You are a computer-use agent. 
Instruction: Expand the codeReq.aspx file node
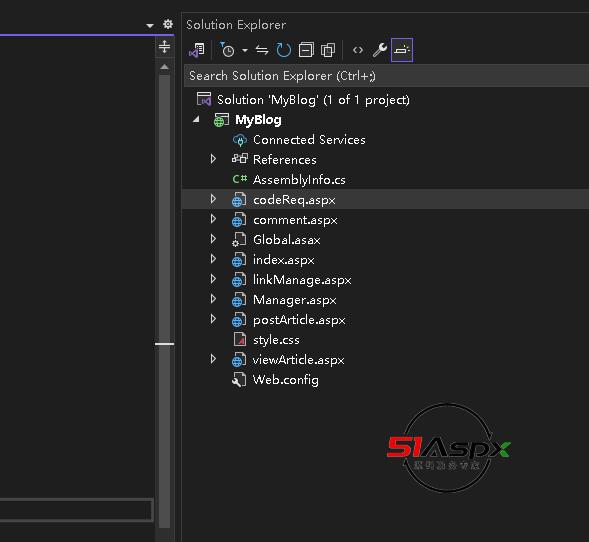(x=213, y=199)
